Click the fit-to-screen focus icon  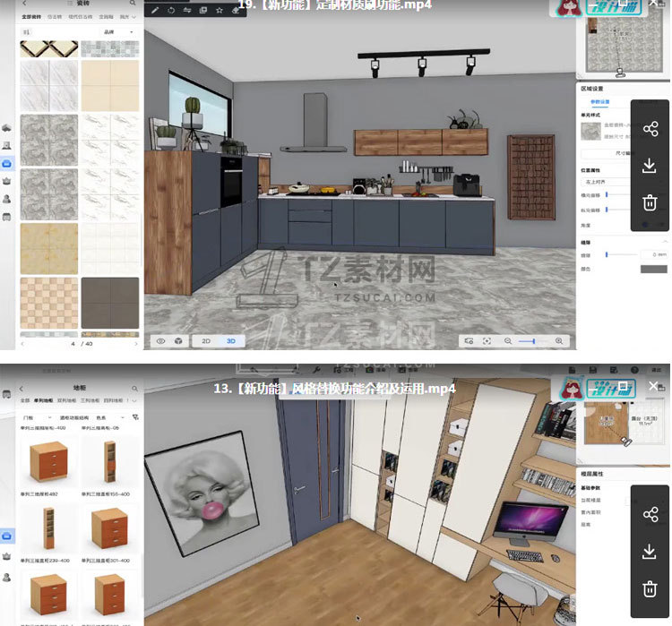487,341
